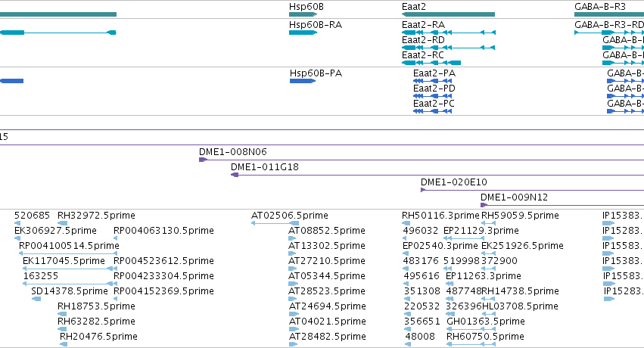
Task: Open the 356651 EST label
Action: (422, 322)
